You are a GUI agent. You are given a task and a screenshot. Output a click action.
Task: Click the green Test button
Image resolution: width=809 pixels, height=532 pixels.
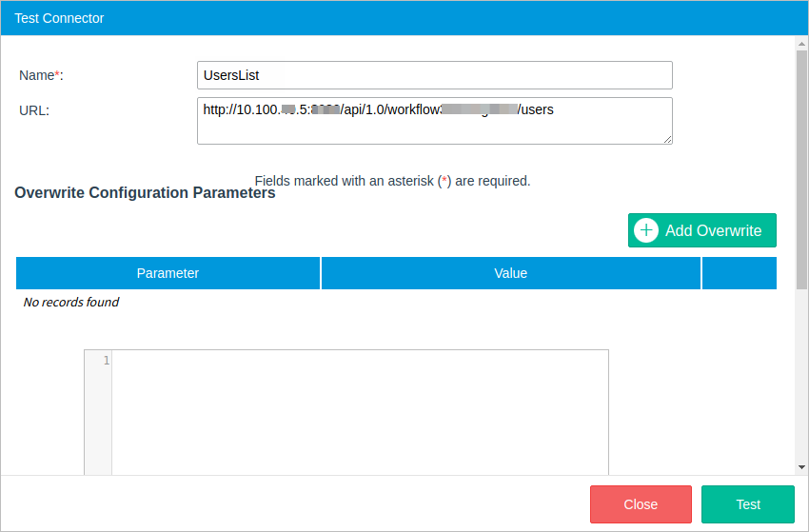point(747,504)
